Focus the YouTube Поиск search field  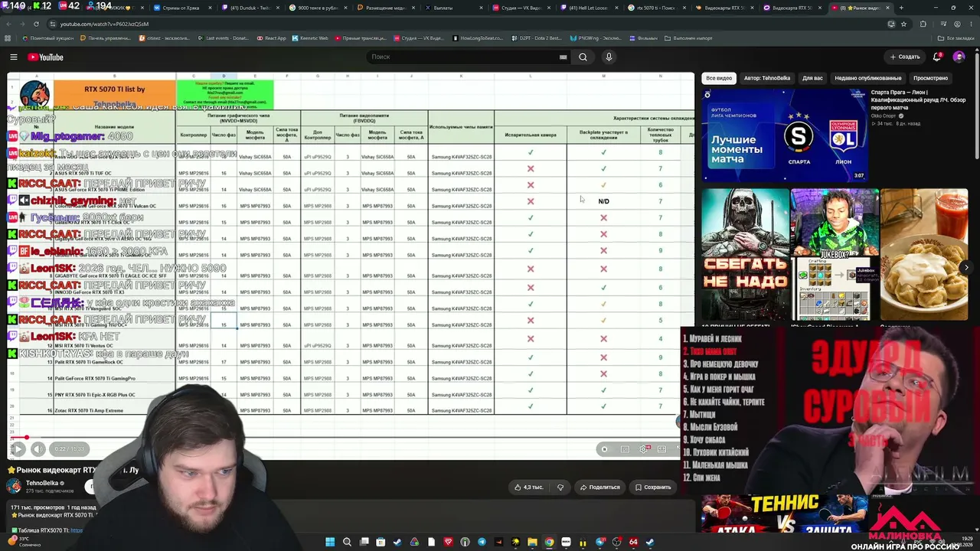(x=464, y=57)
